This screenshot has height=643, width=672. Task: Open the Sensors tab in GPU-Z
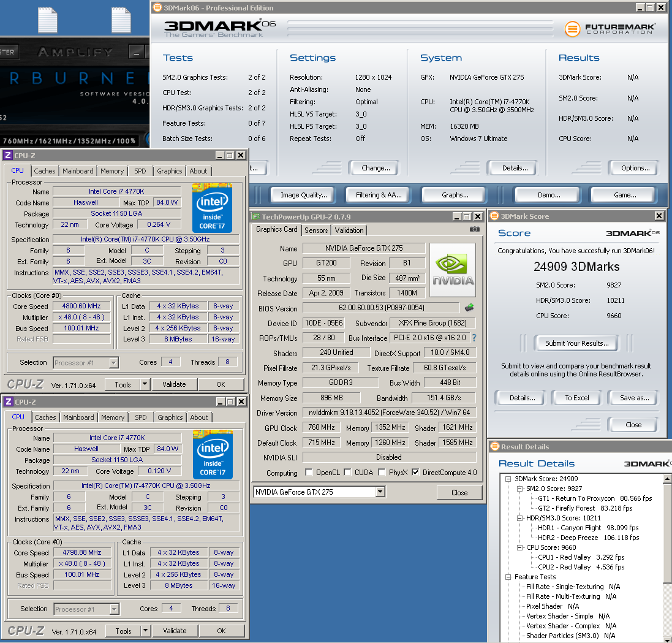[x=316, y=230]
